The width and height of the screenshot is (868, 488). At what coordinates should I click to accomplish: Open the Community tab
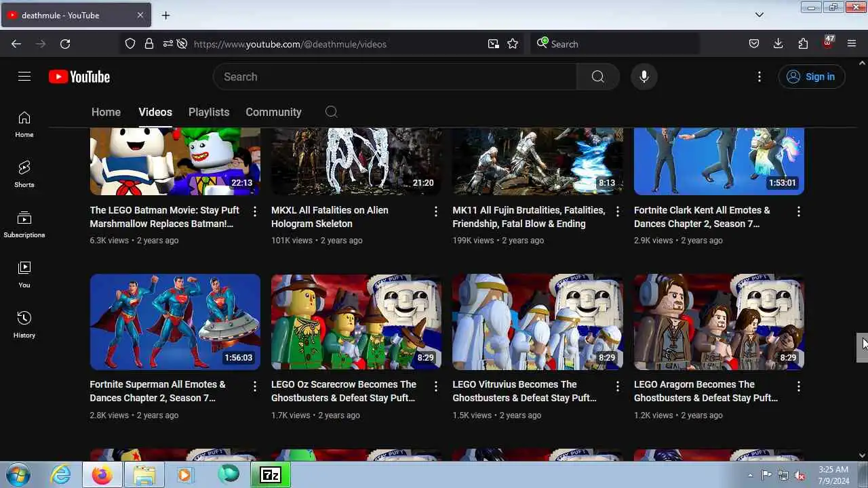coord(273,112)
